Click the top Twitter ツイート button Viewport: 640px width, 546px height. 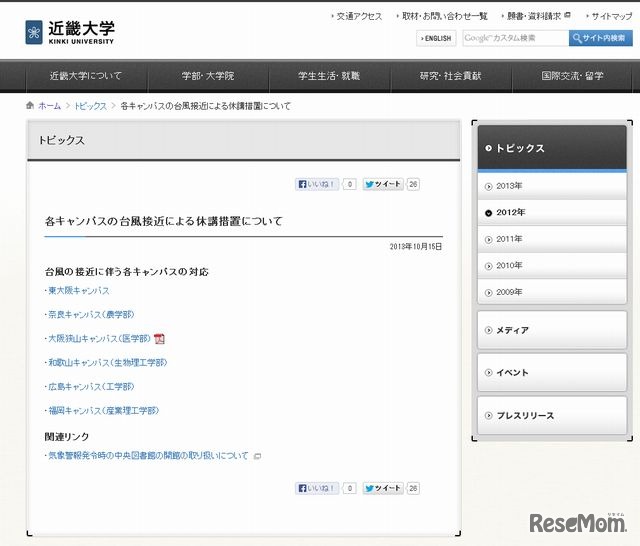tap(383, 184)
